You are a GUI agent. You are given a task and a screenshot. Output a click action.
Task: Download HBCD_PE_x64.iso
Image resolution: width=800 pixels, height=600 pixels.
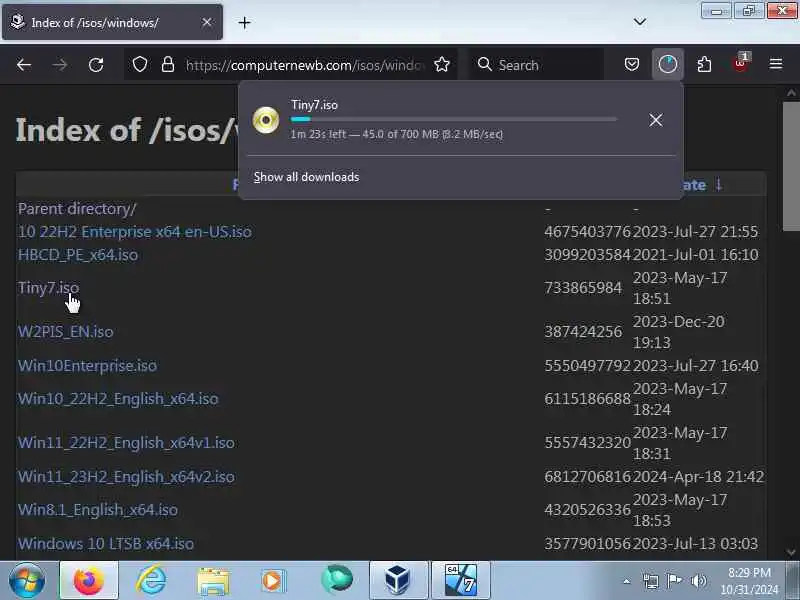click(78, 255)
